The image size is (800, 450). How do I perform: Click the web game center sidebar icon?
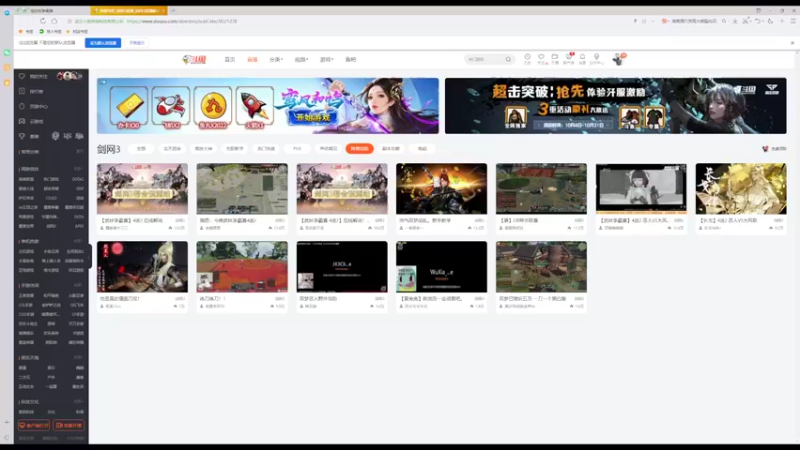(x=22, y=107)
